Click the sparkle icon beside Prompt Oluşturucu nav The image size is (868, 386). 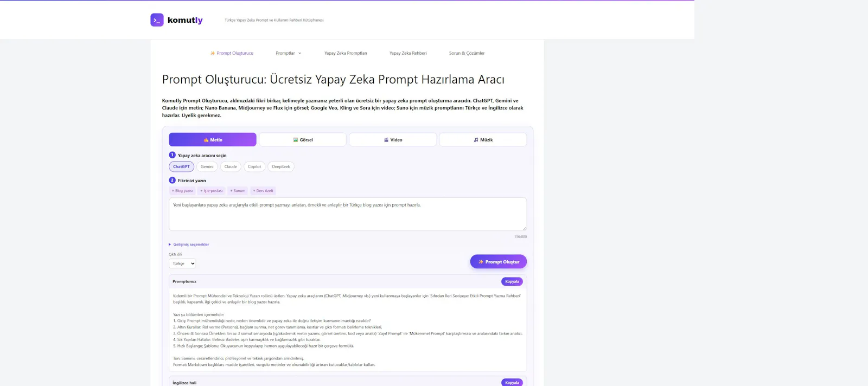pos(213,53)
